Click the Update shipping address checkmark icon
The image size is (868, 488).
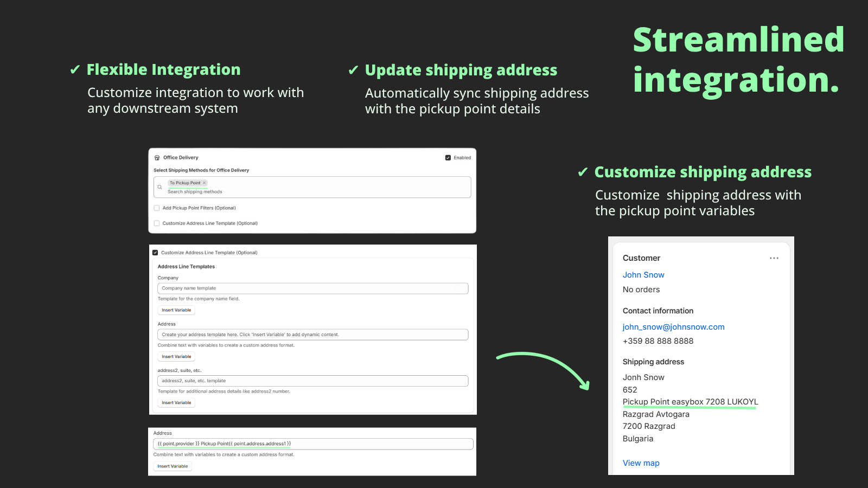point(353,70)
